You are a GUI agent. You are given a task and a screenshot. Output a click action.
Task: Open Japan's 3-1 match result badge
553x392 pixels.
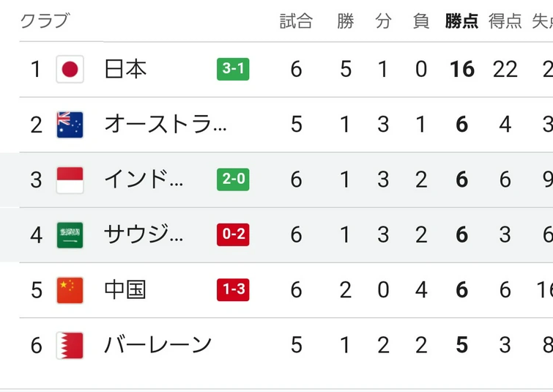click(x=233, y=70)
